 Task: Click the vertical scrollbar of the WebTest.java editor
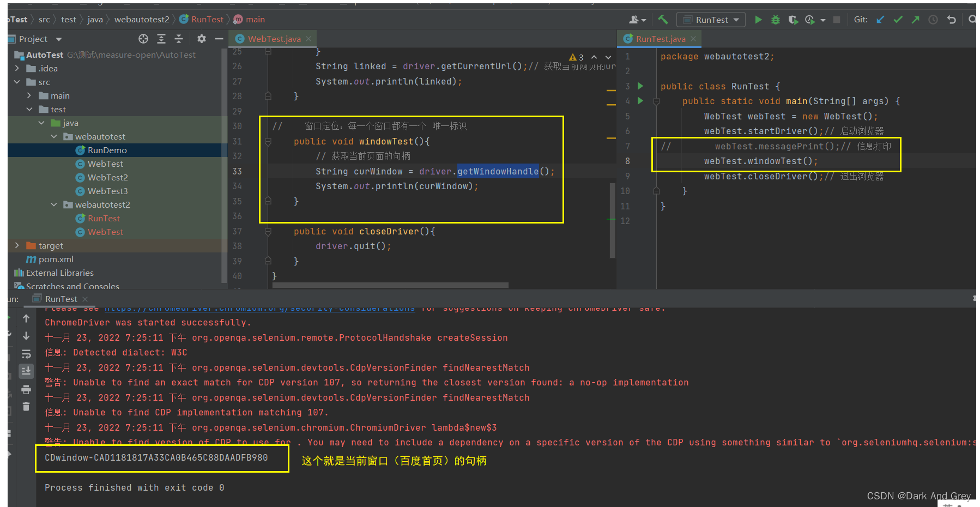click(x=613, y=220)
